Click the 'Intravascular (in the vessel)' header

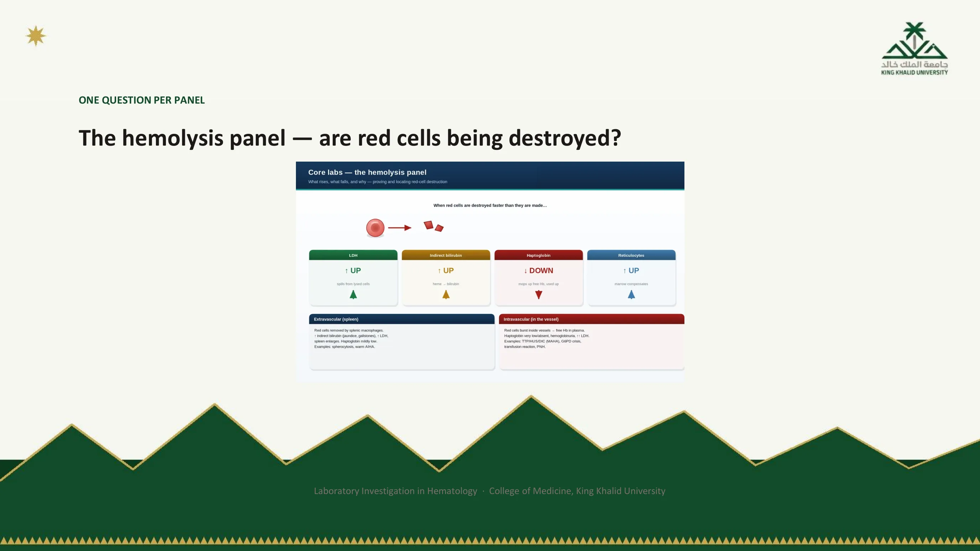591,319
